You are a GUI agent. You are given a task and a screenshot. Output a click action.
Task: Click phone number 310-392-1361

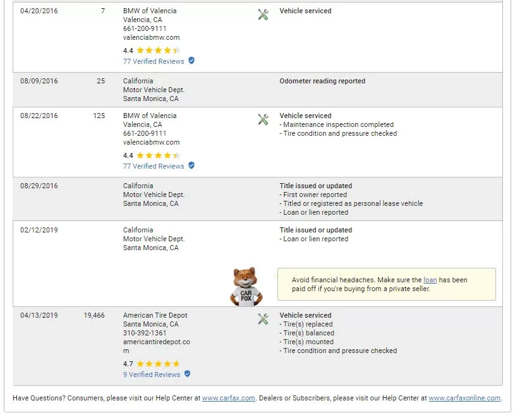[x=145, y=333]
